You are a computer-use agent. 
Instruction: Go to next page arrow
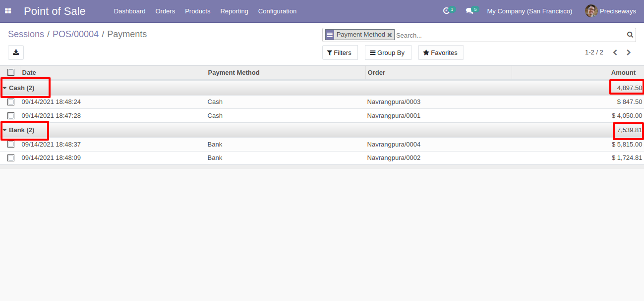click(x=629, y=52)
